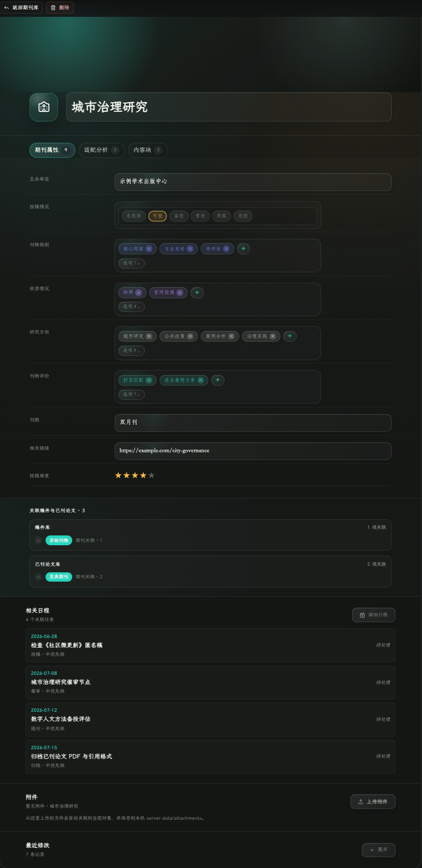Click the 相关链接 URL input field
The image size is (422, 868).
[253, 451]
